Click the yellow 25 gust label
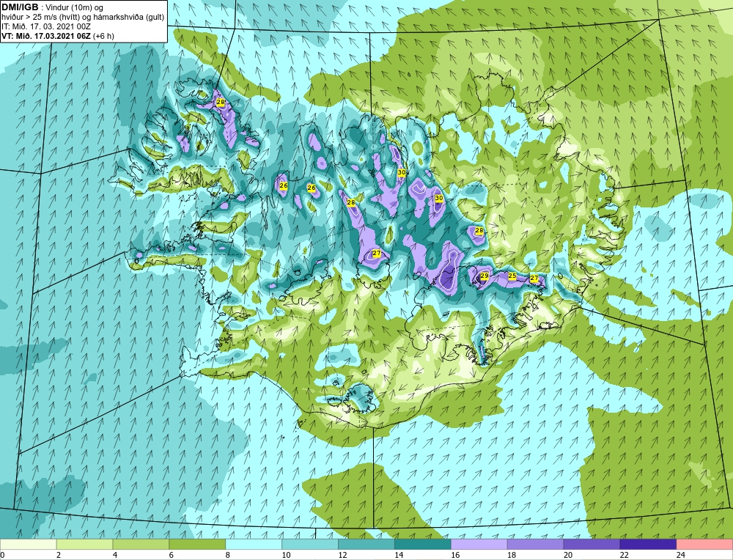This screenshot has height=560, width=733. [512, 276]
